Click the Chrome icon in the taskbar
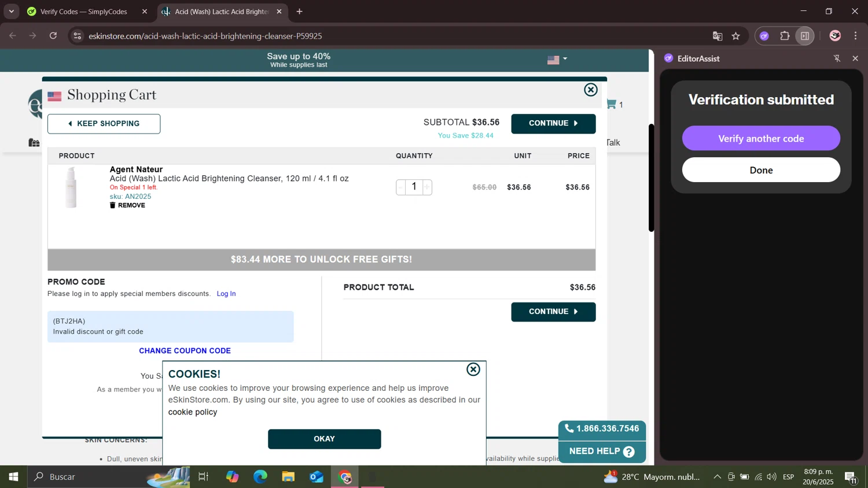The image size is (868, 488). coord(345,477)
